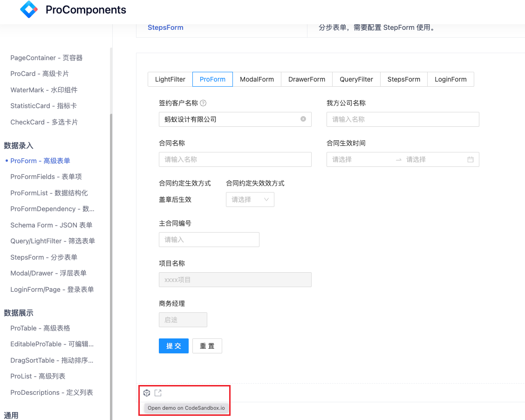The image size is (525, 420).
Task: Open the start date picker 请选择
Action: click(x=354, y=159)
